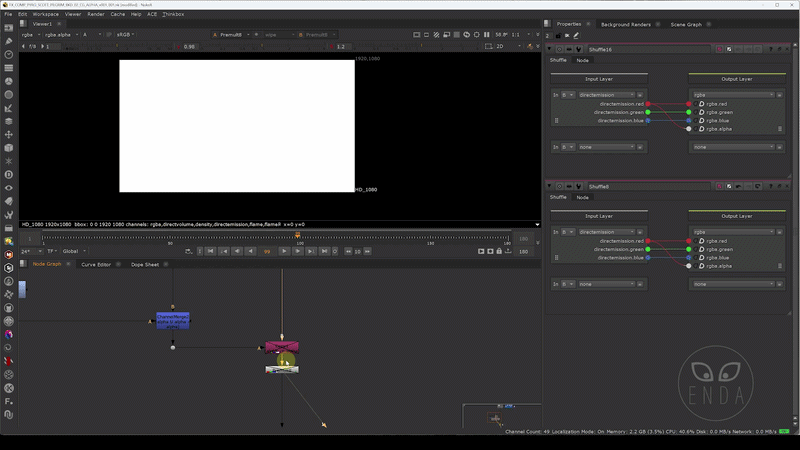Open the Time nodes clock icon
The width and height of the screenshot is (800, 450).
(9, 55)
